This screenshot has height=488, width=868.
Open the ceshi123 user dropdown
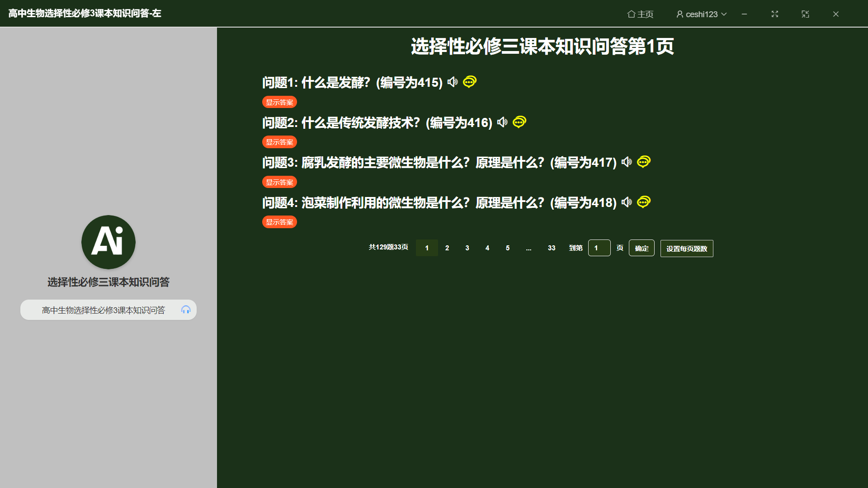tap(701, 14)
